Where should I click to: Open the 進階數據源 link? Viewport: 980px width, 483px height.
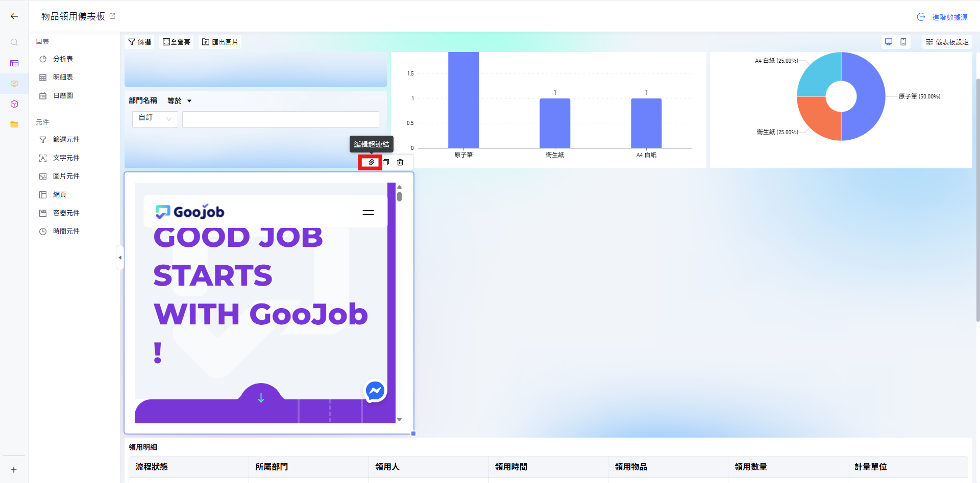(942, 17)
